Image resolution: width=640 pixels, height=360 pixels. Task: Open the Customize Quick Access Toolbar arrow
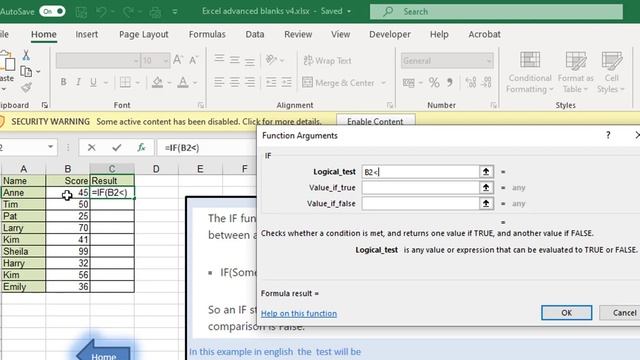point(175,12)
